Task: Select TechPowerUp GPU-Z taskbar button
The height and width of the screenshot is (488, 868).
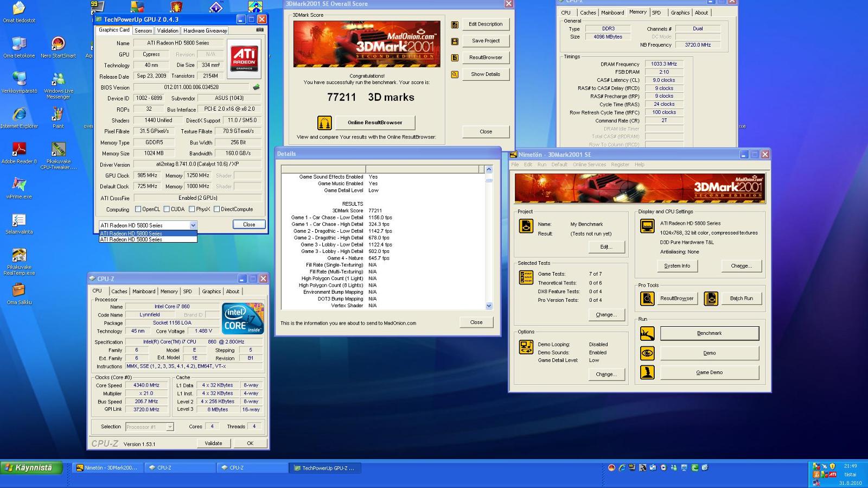Action: [x=324, y=467]
